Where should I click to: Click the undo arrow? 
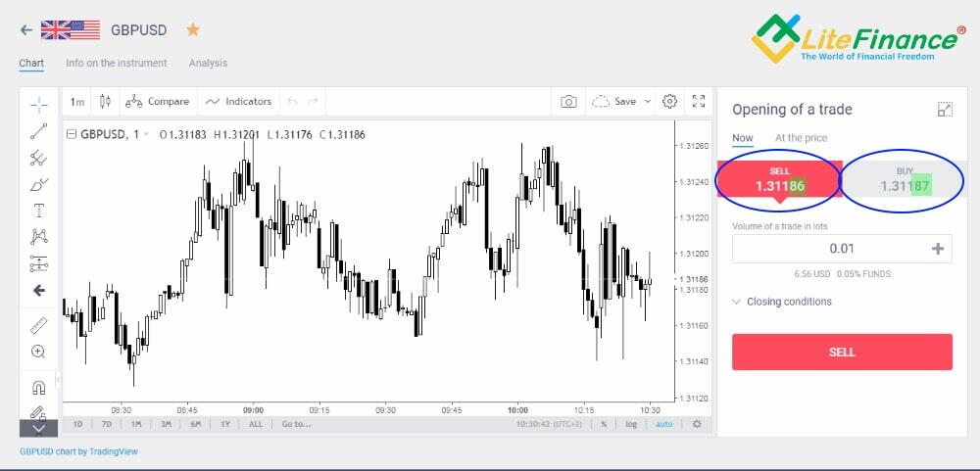click(x=292, y=101)
